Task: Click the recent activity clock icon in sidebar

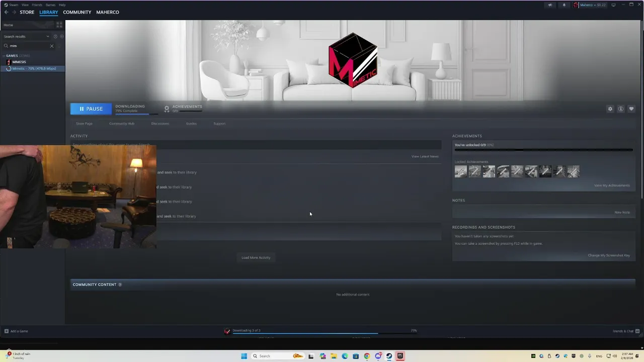Action: click(x=55, y=36)
